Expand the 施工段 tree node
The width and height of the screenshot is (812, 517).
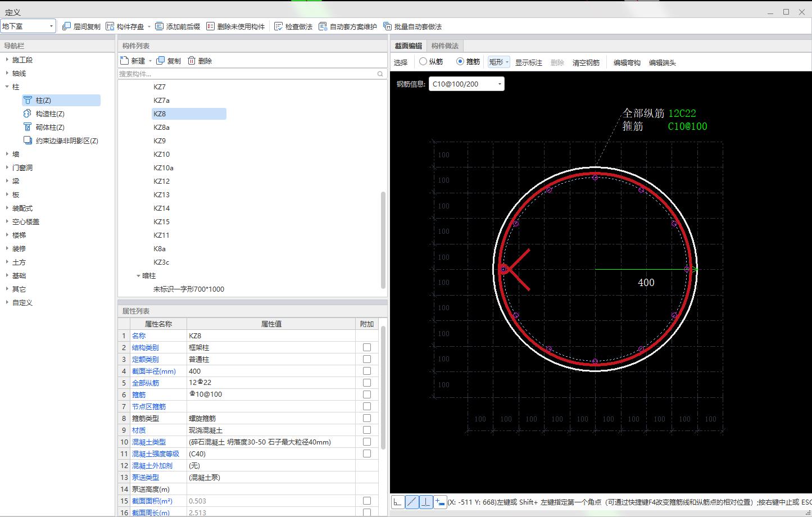[7, 60]
